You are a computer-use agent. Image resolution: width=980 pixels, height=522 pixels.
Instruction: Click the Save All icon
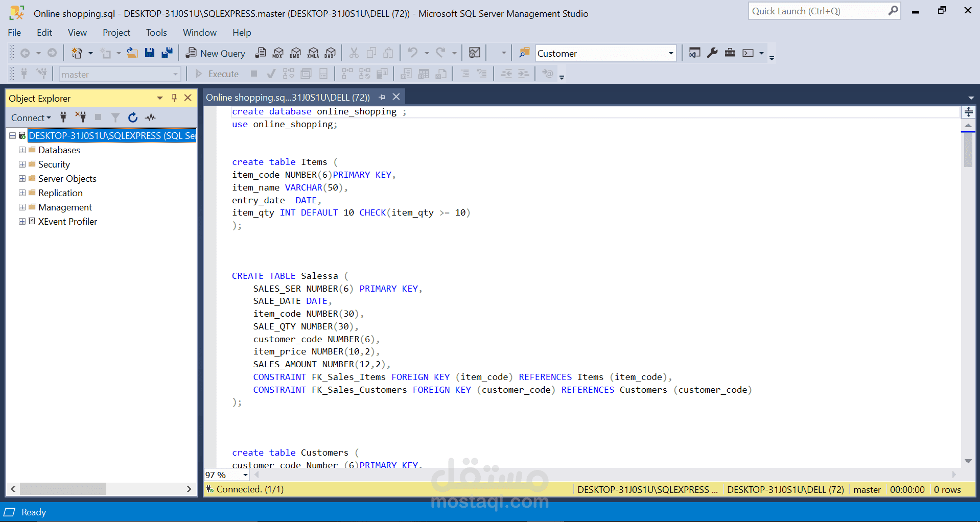coord(167,53)
